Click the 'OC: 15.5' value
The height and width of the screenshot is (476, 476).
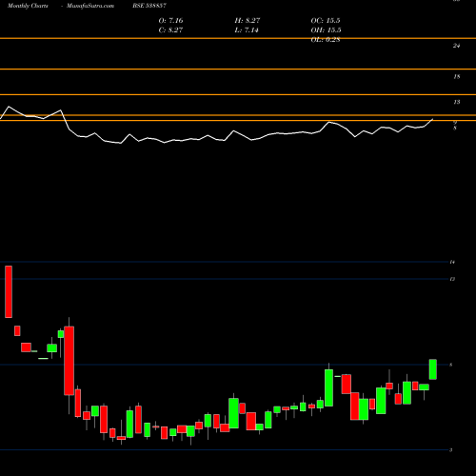[x=326, y=21]
